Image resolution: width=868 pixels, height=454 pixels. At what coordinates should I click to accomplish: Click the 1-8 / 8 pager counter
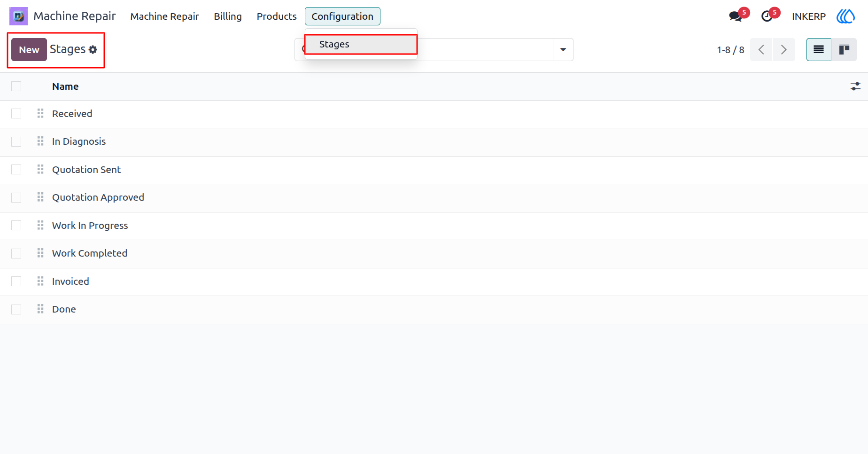pos(730,50)
